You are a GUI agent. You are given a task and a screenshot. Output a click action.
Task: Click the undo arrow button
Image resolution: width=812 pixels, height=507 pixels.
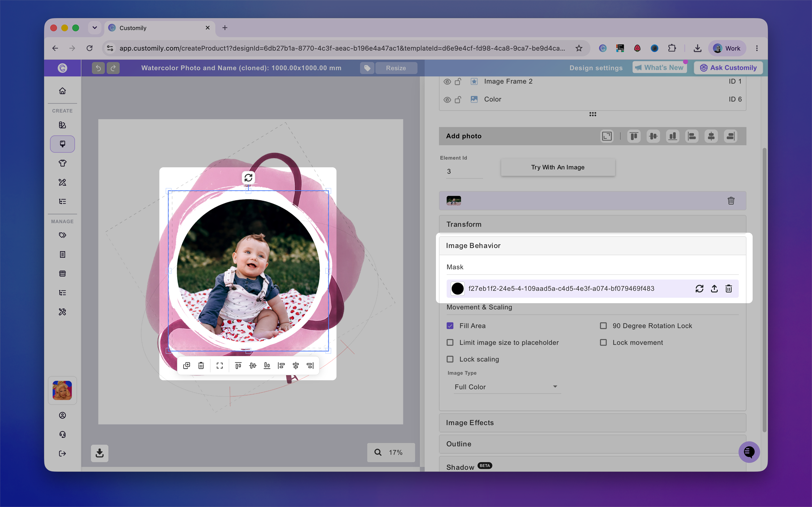tap(98, 68)
